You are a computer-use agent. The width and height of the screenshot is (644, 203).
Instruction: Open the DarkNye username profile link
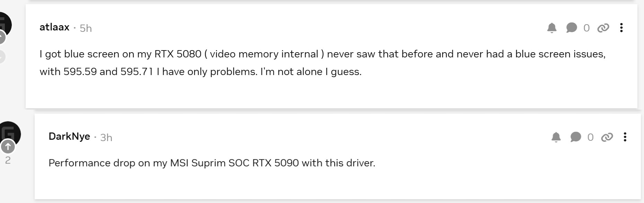(x=69, y=137)
